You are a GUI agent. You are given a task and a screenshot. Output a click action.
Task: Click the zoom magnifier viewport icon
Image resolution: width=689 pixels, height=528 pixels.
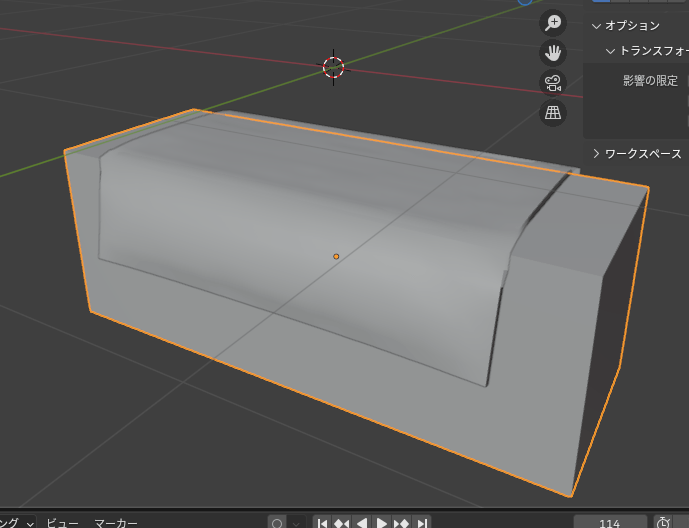click(552, 23)
